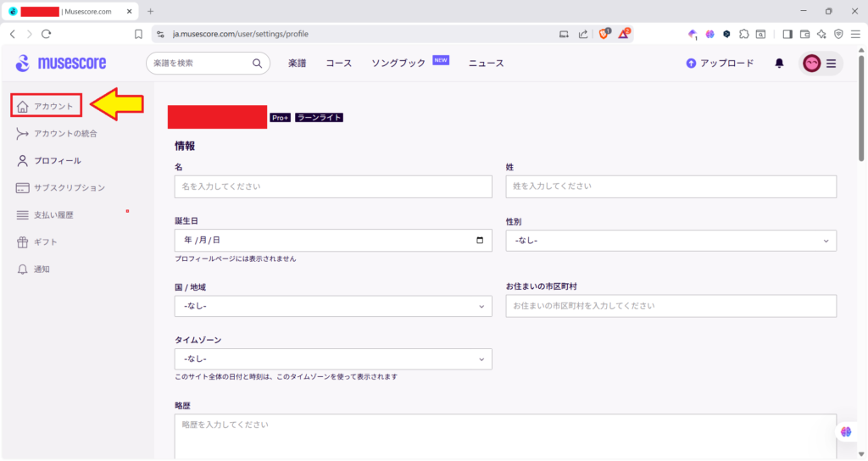
Task: Bookmark this page using bookmark icon
Action: click(x=138, y=34)
